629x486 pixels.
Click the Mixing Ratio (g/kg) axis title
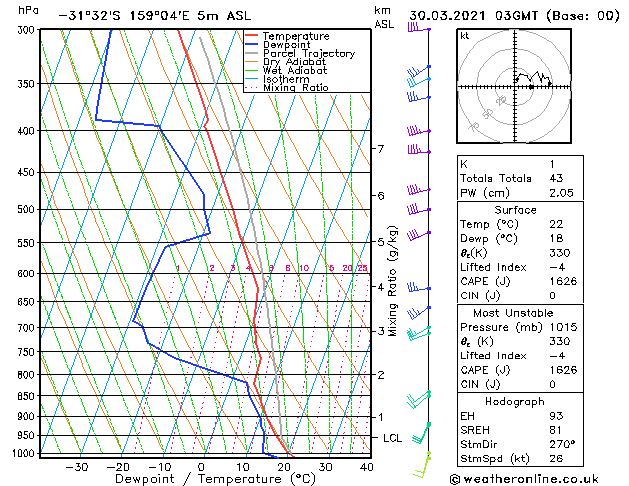392,281
